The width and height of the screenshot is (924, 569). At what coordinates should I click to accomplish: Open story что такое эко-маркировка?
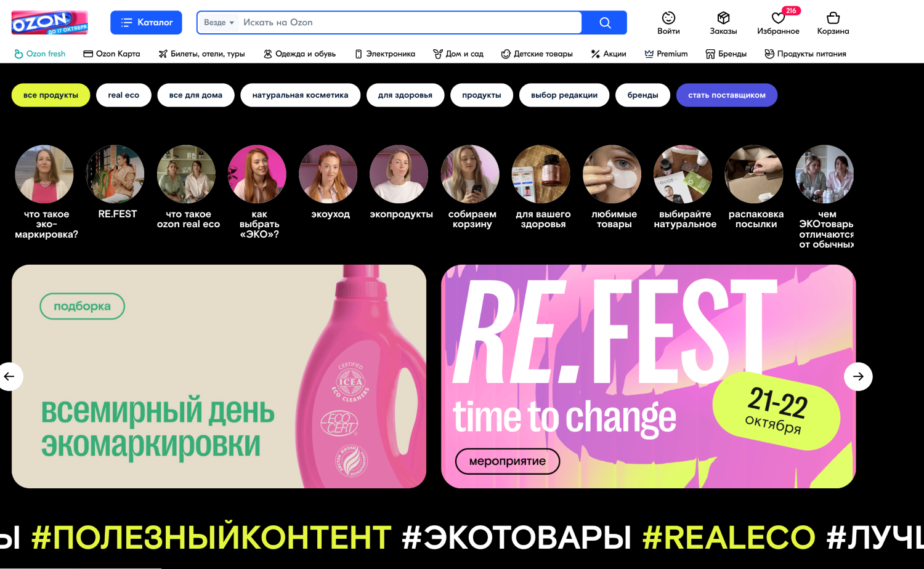44,174
